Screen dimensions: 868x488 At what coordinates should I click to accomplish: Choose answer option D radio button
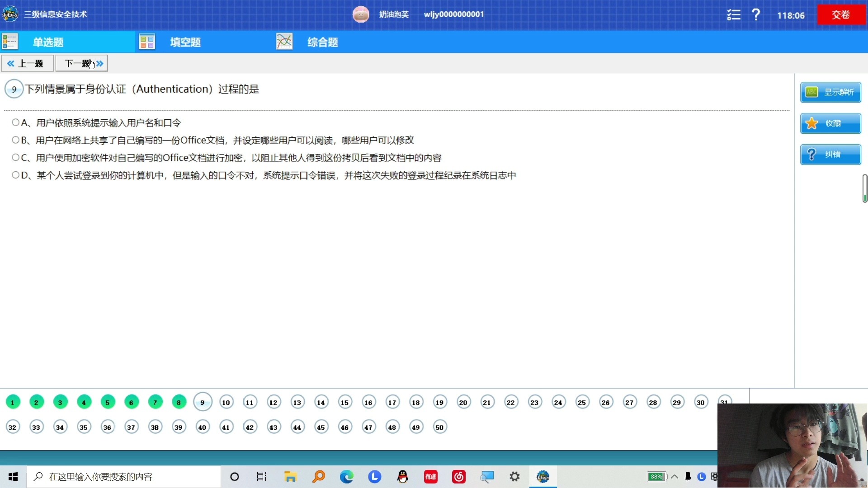(15, 175)
